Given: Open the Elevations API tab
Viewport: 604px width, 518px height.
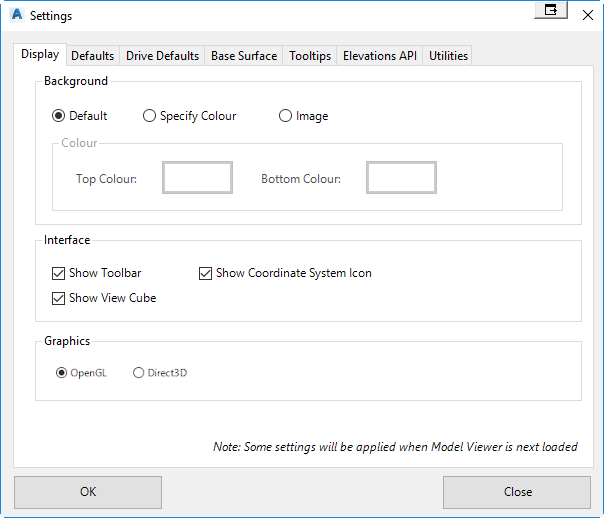Looking at the screenshot, I should point(380,56).
